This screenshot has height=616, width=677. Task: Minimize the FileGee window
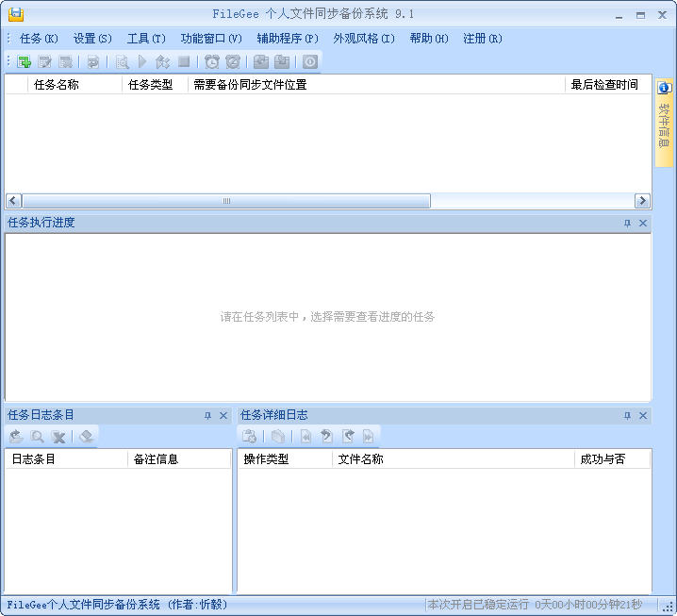pos(619,15)
